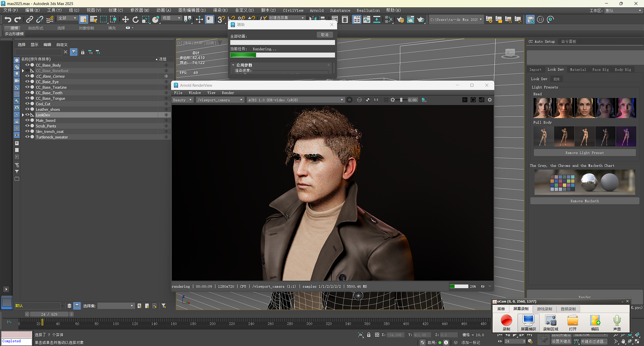The image size is (644, 346).
Task: Toggle visibility of Turtleneck_sweater
Action: point(27,137)
